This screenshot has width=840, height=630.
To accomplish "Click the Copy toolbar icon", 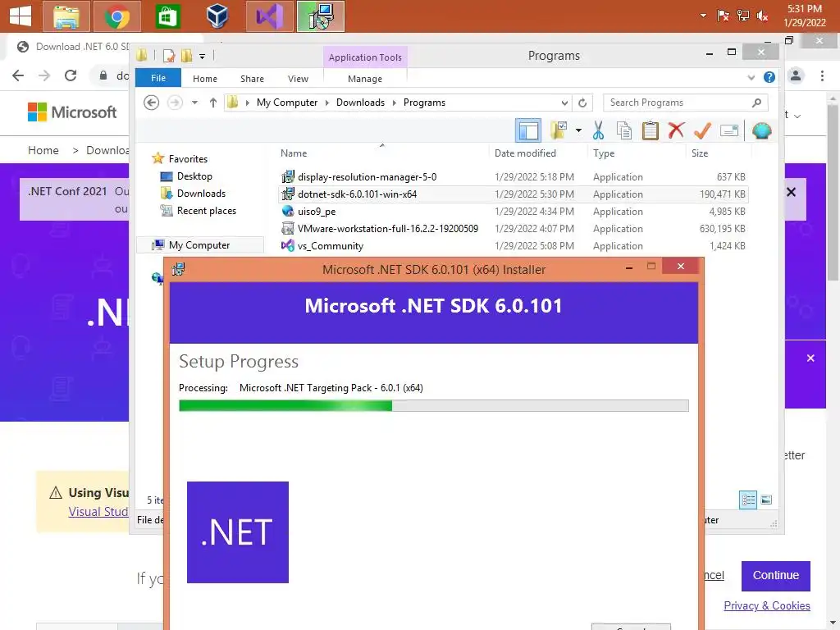I will [624, 130].
